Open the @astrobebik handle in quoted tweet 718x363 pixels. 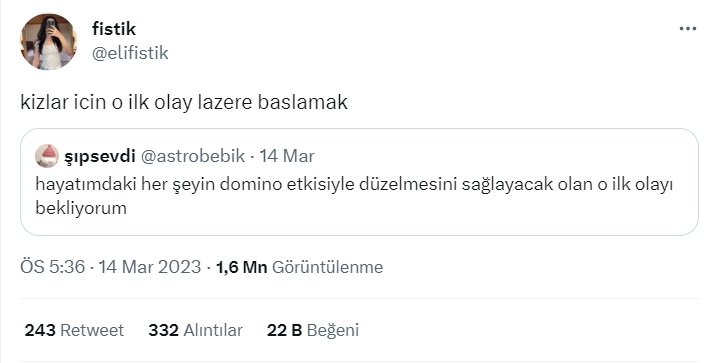click(x=193, y=157)
